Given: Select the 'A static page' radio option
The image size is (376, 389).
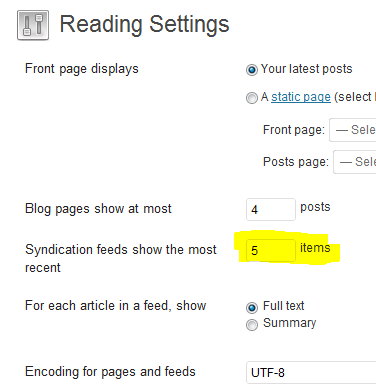Looking at the screenshot, I should (252, 98).
